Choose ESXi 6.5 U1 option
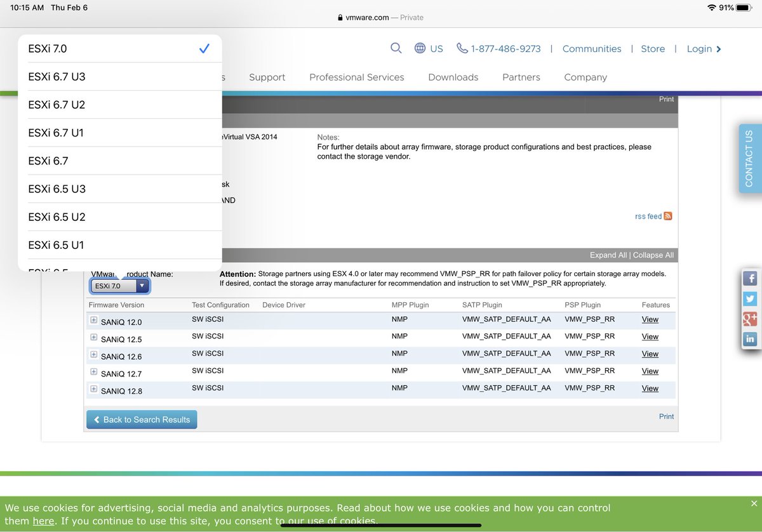The image size is (762, 532). click(x=120, y=245)
